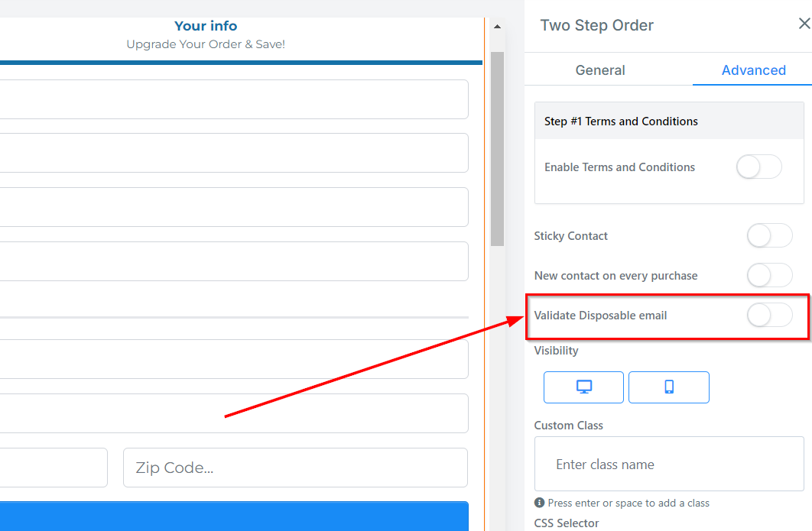This screenshot has height=531, width=812.
Task: Focus the Custom Class name input
Action: [669, 465]
